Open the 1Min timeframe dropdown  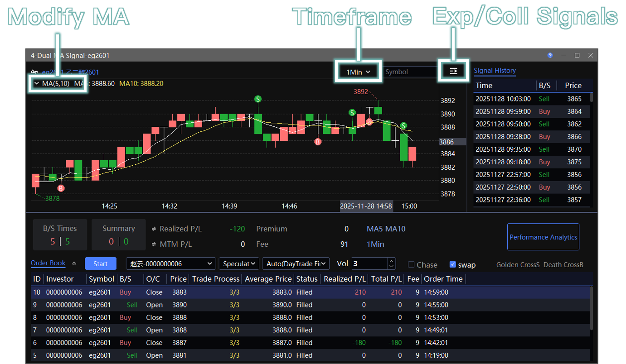pos(358,72)
